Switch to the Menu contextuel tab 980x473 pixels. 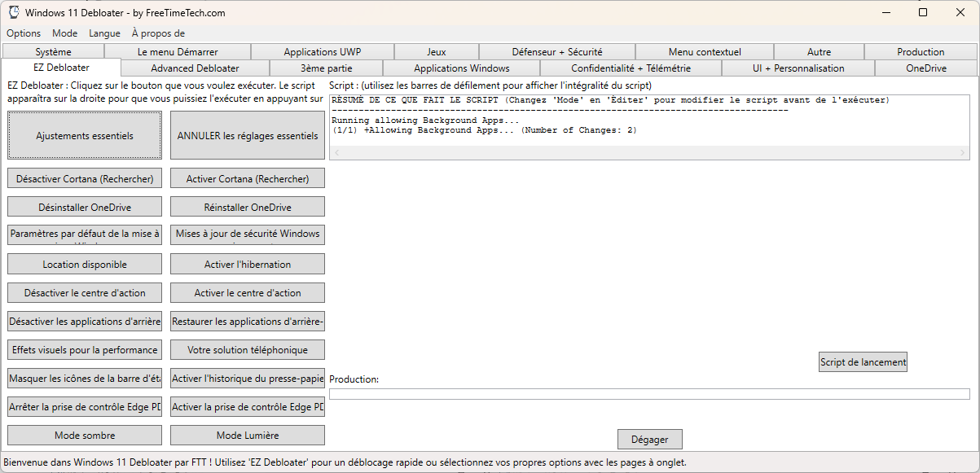(705, 52)
